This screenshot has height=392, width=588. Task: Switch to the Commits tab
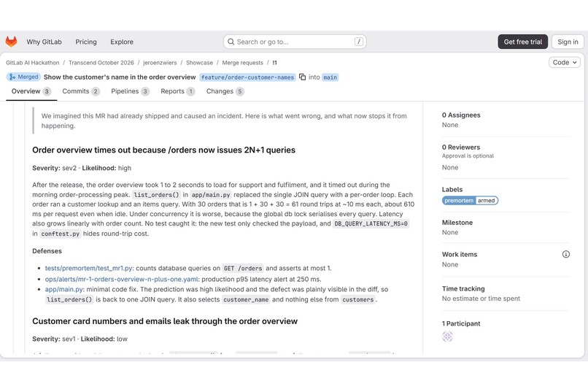(x=81, y=91)
